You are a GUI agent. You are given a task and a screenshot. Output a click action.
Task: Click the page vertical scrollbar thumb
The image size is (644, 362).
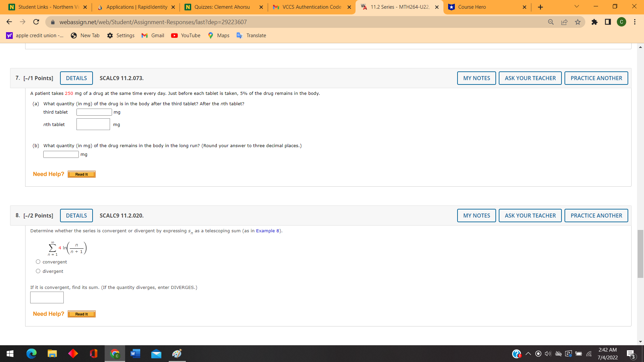(x=640, y=254)
